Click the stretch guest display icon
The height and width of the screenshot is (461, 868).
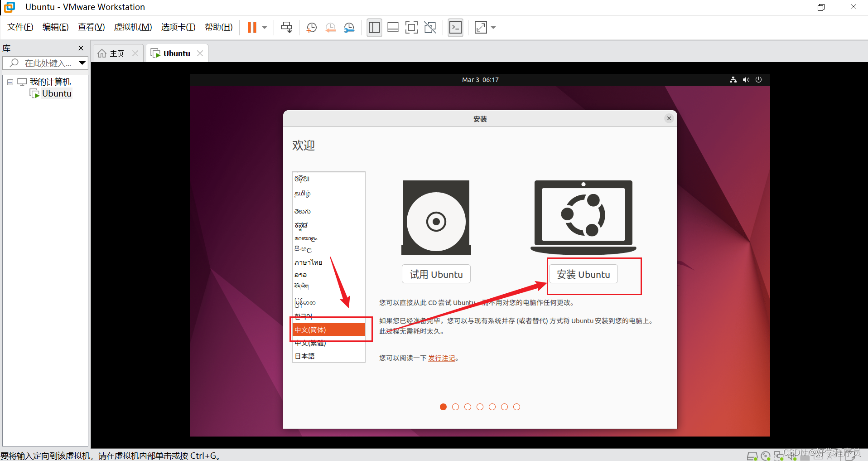(x=481, y=28)
